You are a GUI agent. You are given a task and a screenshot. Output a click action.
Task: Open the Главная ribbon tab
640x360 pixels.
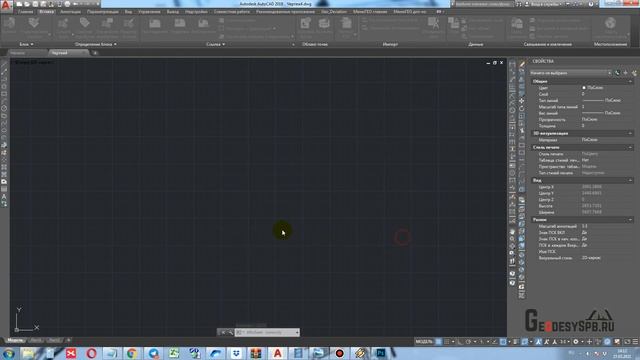25,12
